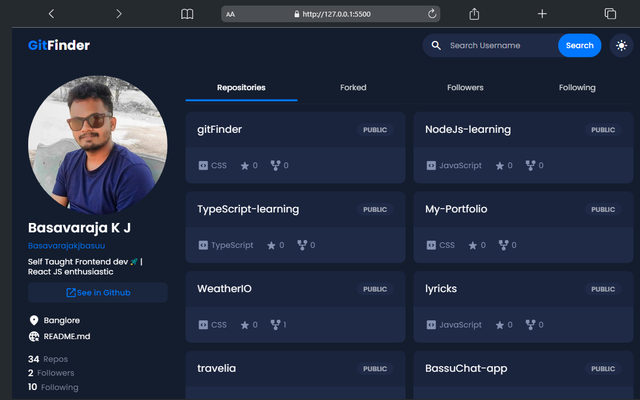Open the gitFinder repository title
The height and width of the screenshot is (400, 640).
point(220,129)
